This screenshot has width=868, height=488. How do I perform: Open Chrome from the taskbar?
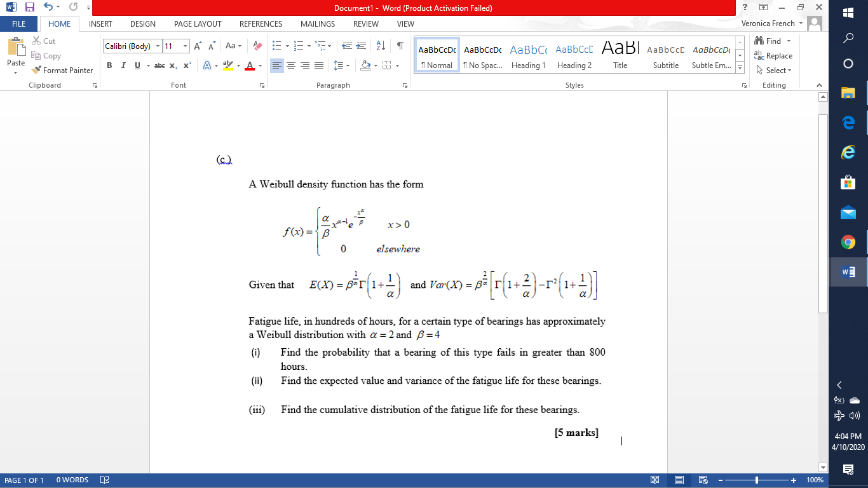coord(848,242)
